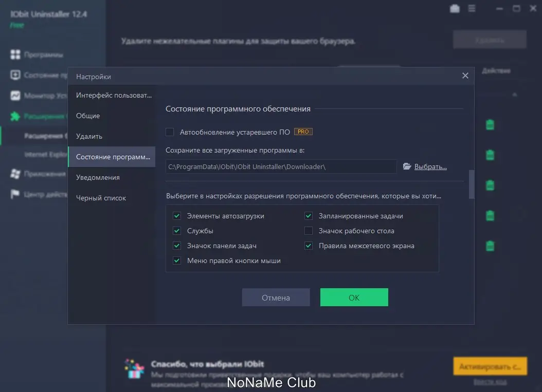The width and height of the screenshot is (542, 392).
Task: Click the gift box icon in banner
Action: pos(134,369)
